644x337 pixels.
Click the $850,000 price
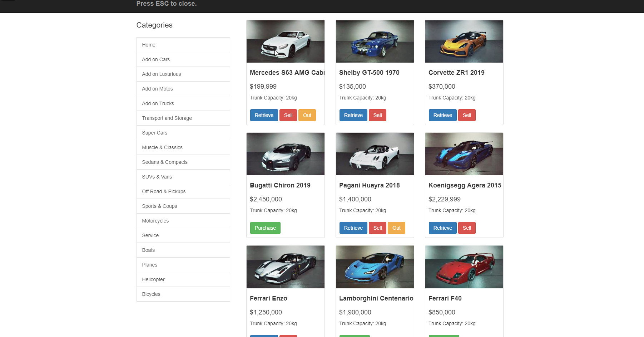point(442,312)
